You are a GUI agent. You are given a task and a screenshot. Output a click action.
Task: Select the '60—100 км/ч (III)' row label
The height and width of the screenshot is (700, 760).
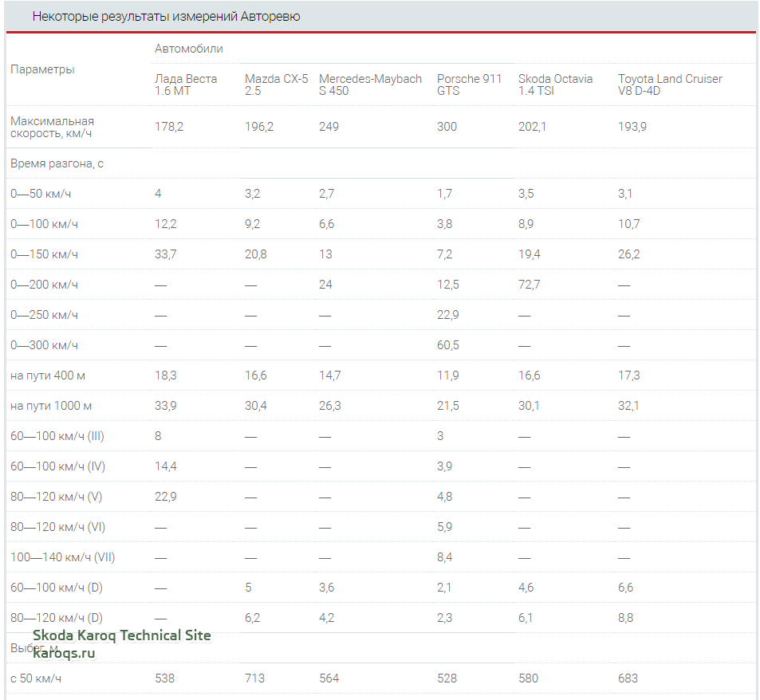pos(57,436)
